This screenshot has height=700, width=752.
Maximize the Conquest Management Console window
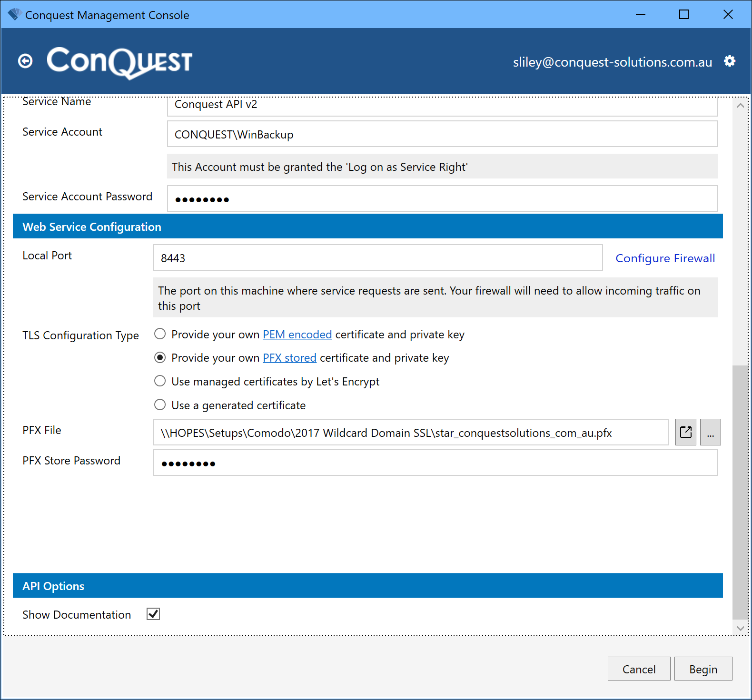point(684,14)
